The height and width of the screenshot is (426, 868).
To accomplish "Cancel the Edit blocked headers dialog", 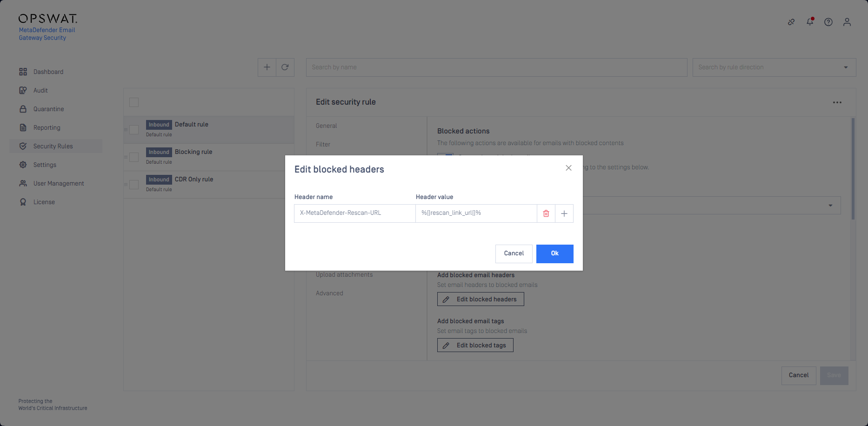I will tap(514, 254).
